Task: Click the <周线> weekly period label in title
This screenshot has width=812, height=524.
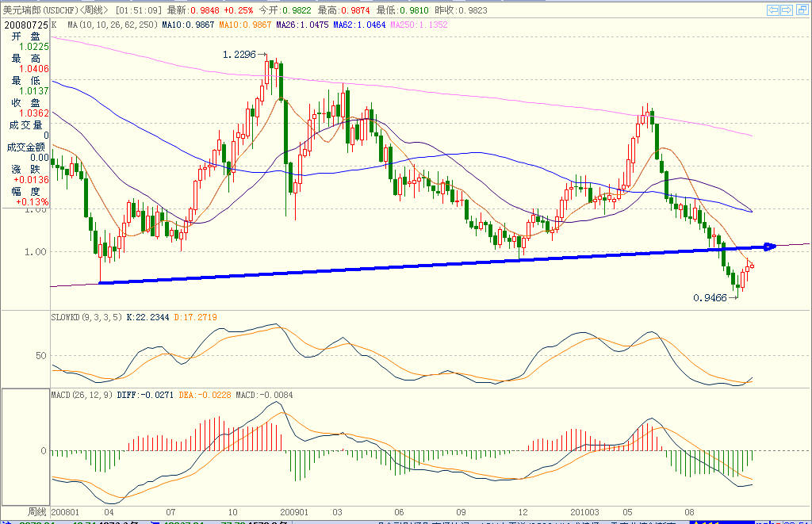Action: pyautogui.click(x=94, y=10)
